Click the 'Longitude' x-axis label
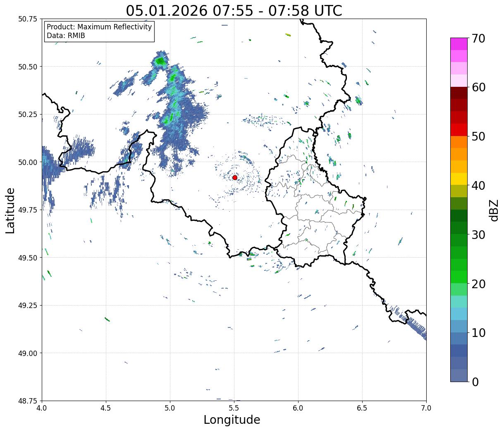Viewport: 504px width, 430px height. click(232, 420)
